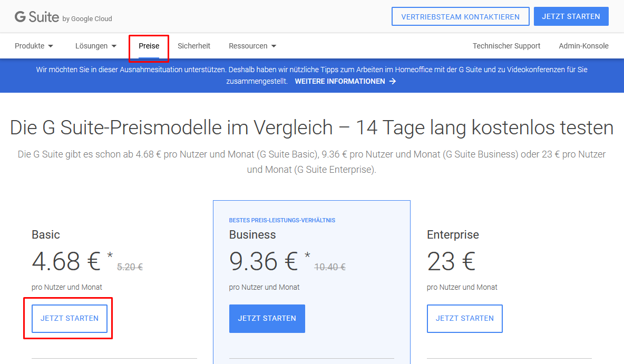Click the 4.68 € Basic price
Image resolution: width=624 pixels, height=364 pixels.
66,261
